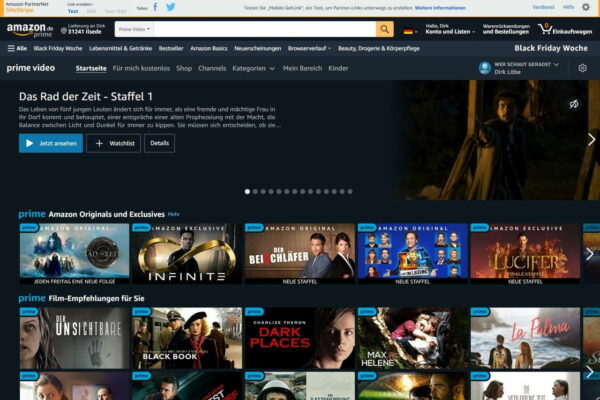Open Prime Video settings gear icon

[582, 68]
